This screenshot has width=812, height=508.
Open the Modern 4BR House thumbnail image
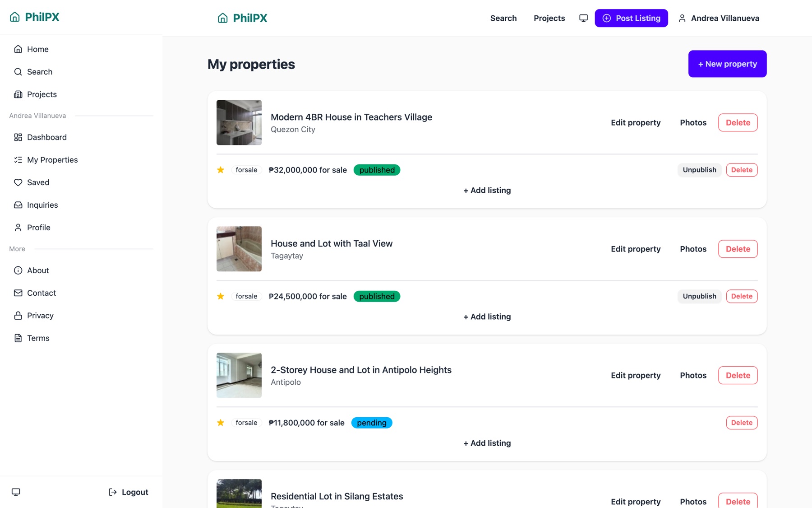tap(239, 122)
